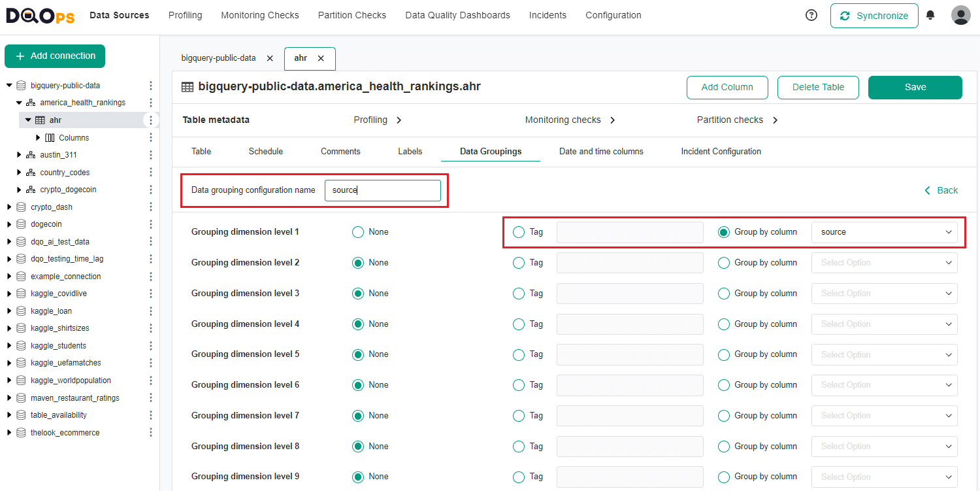
Task: Select Tag radio for grouping level 7
Action: (519, 416)
